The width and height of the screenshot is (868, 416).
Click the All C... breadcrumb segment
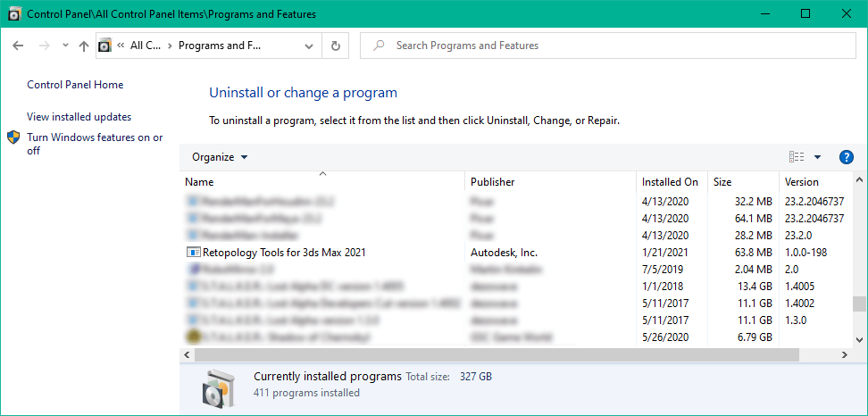pos(145,46)
